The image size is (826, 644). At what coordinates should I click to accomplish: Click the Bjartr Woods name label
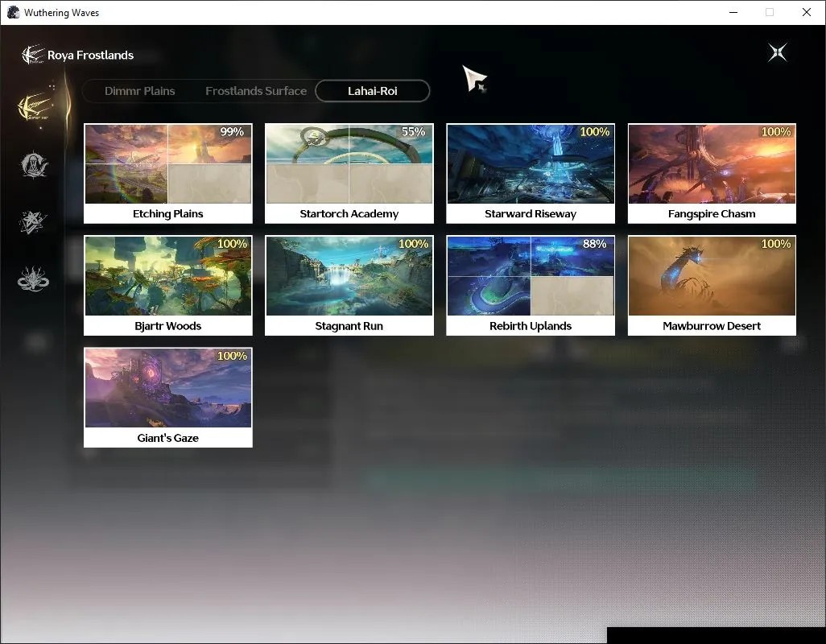click(x=168, y=326)
